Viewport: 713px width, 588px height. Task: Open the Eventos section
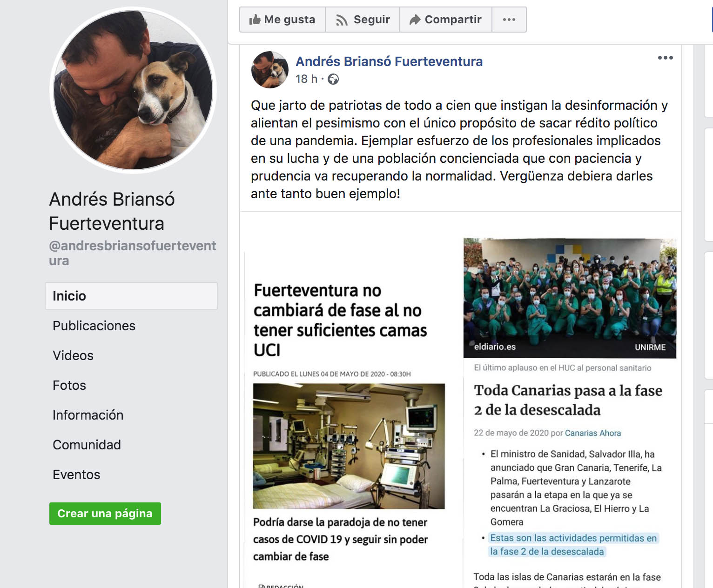pos(76,474)
